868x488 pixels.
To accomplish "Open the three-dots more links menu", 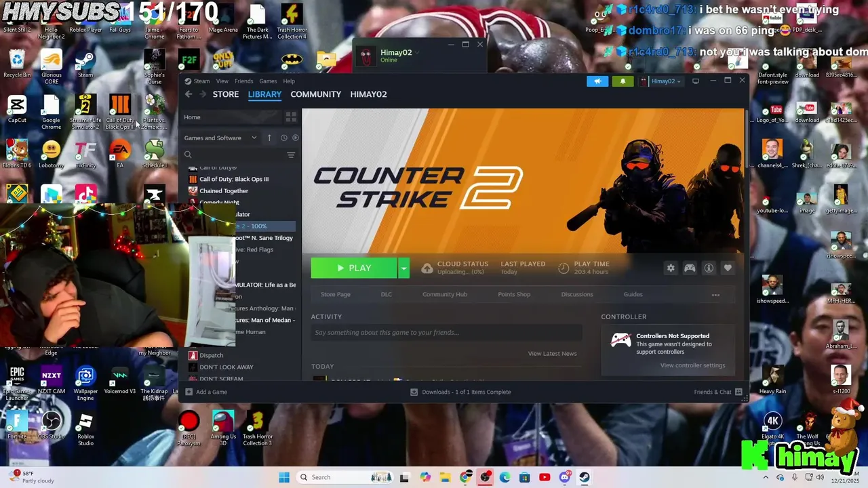I will coord(715,295).
